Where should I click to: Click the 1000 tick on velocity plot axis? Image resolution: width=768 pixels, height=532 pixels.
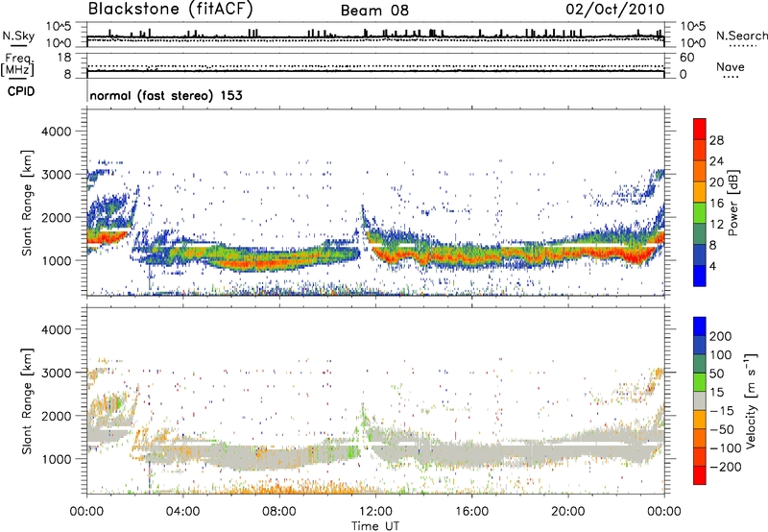pos(57,459)
